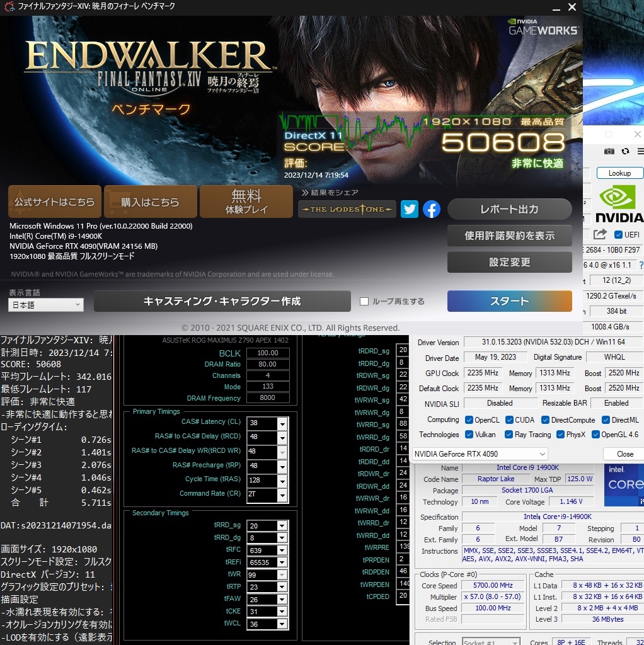Click the NVIDIA logo in GPU-Z
The image size is (644, 645).
tap(619, 203)
